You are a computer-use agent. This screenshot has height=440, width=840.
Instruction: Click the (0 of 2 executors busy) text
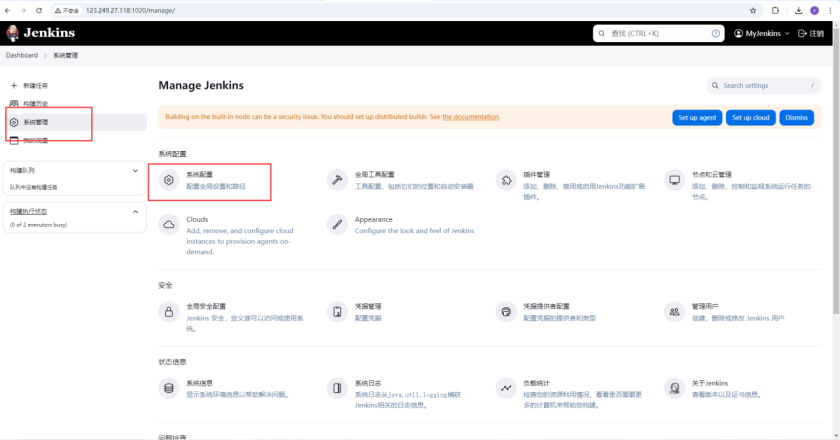point(39,225)
